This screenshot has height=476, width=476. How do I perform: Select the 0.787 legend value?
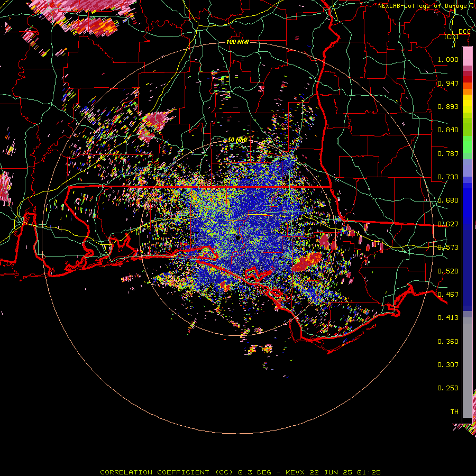448,153
